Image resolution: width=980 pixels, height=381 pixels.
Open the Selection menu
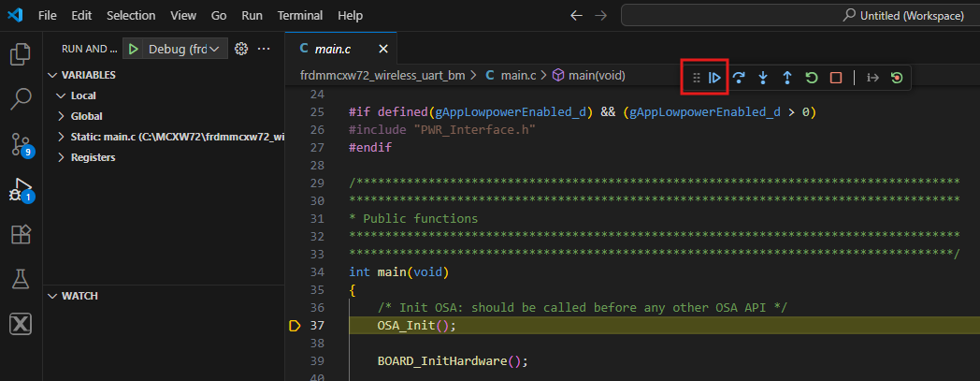click(131, 16)
